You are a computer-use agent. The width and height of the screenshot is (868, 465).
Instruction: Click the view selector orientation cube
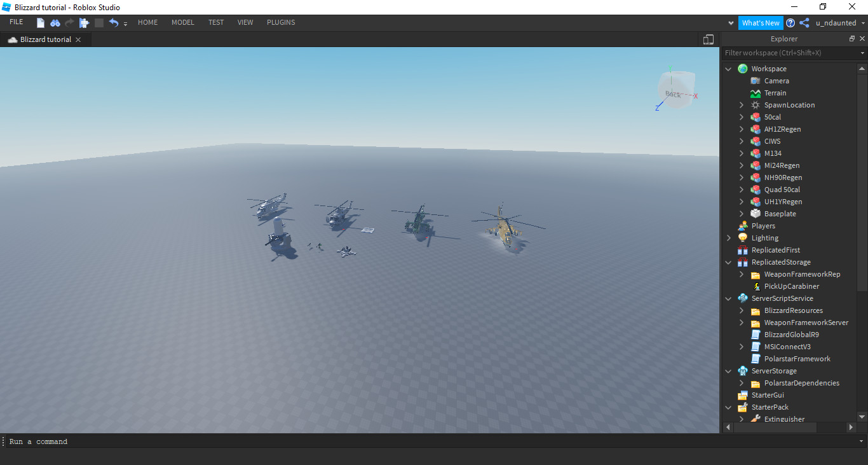pos(675,90)
